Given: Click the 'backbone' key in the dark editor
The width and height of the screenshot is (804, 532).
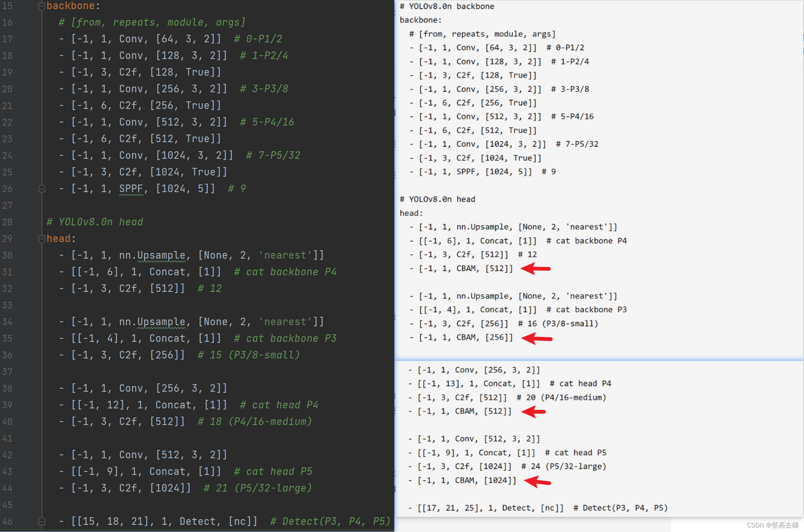Looking at the screenshot, I should (x=71, y=6).
